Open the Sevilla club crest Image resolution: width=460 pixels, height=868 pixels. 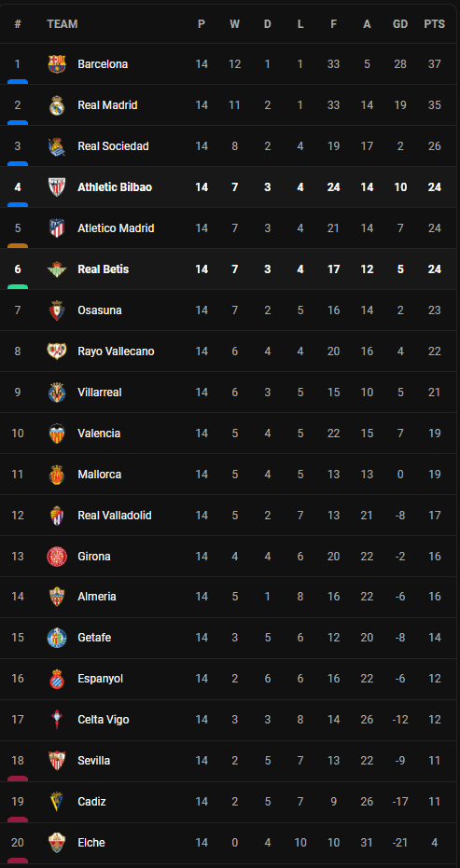pos(57,761)
